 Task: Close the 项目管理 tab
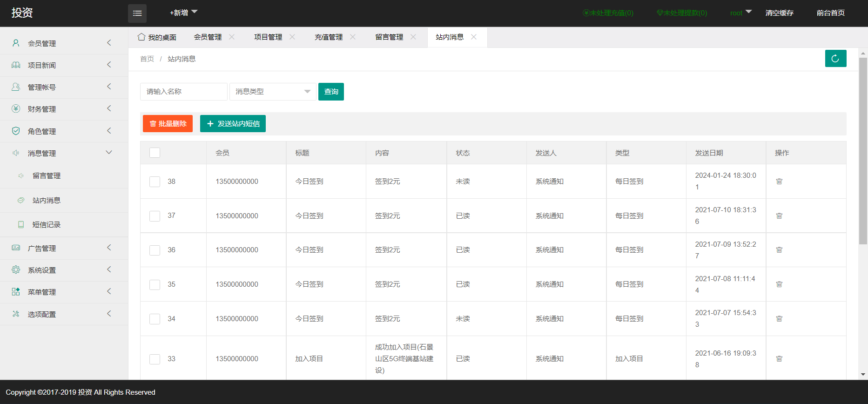pos(292,37)
